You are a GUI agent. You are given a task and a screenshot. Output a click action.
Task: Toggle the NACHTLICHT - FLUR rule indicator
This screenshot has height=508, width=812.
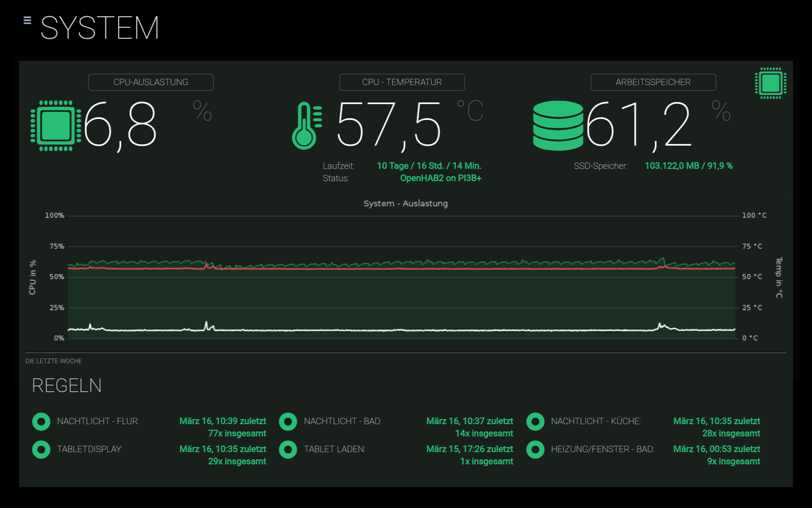click(x=41, y=422)
